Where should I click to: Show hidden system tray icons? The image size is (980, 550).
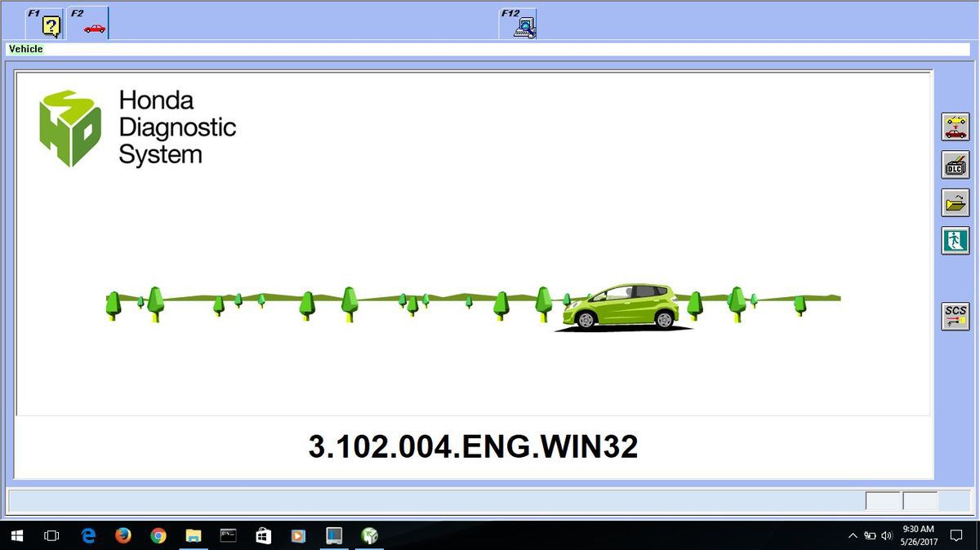[853, 535]
